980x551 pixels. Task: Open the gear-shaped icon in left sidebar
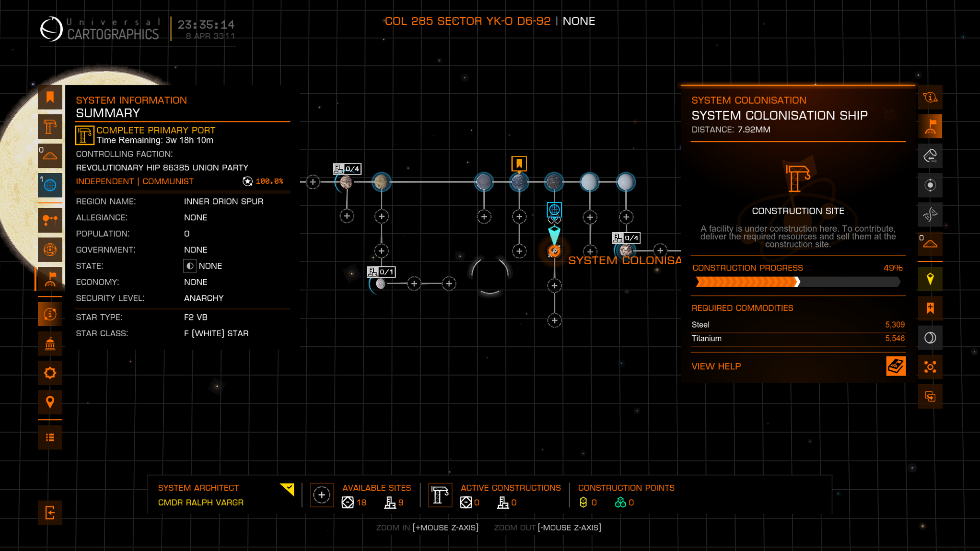(50, 373)
